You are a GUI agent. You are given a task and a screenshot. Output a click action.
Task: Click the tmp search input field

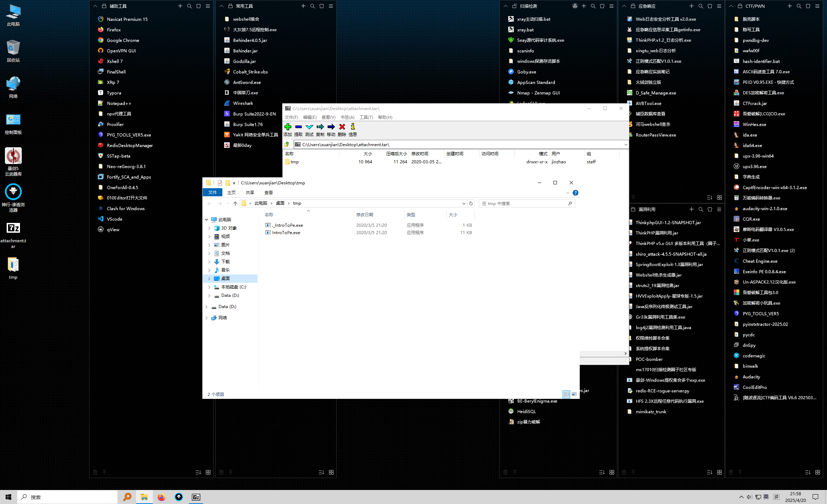coord(527,203)
